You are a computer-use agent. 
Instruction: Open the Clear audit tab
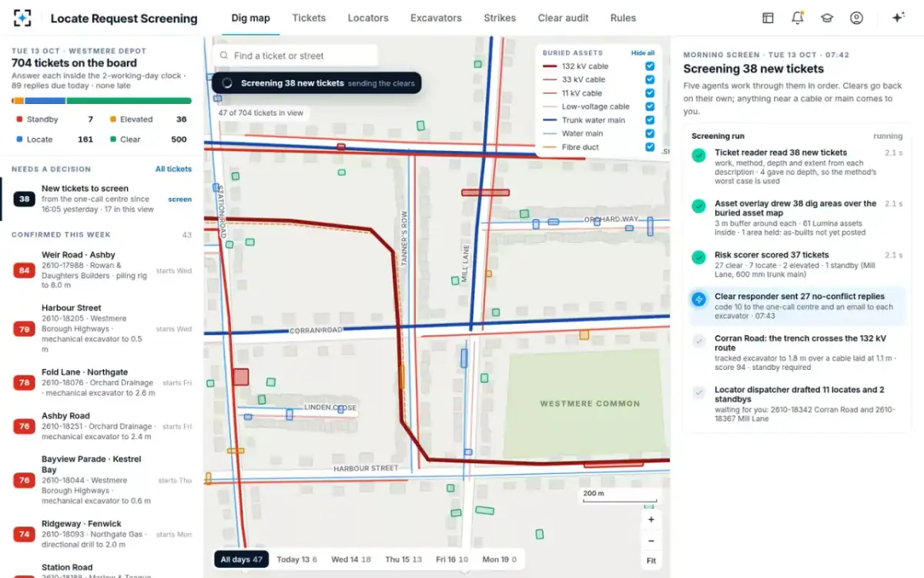(563, 18)
